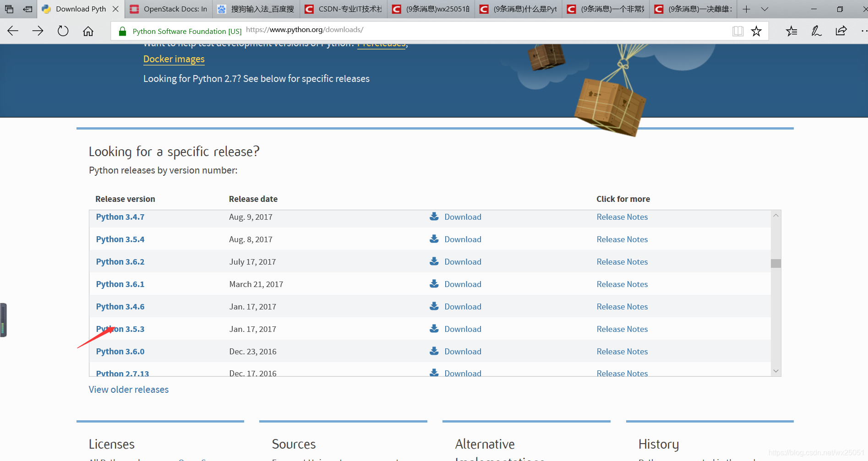Open reading view from the address bar
The image size is (868, 461).
tap(737, 31)
